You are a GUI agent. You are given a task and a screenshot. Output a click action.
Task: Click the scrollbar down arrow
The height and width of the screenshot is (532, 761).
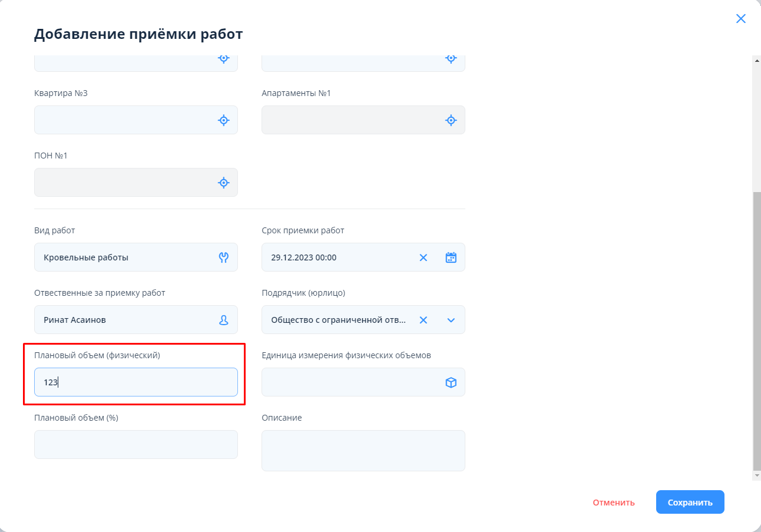pyautogui.click(x=757, y=475)
